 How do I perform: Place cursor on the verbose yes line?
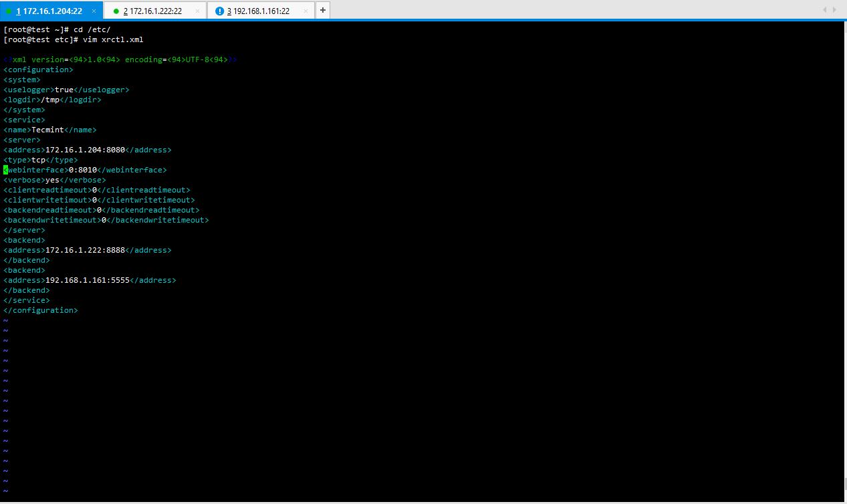[52, 179]
